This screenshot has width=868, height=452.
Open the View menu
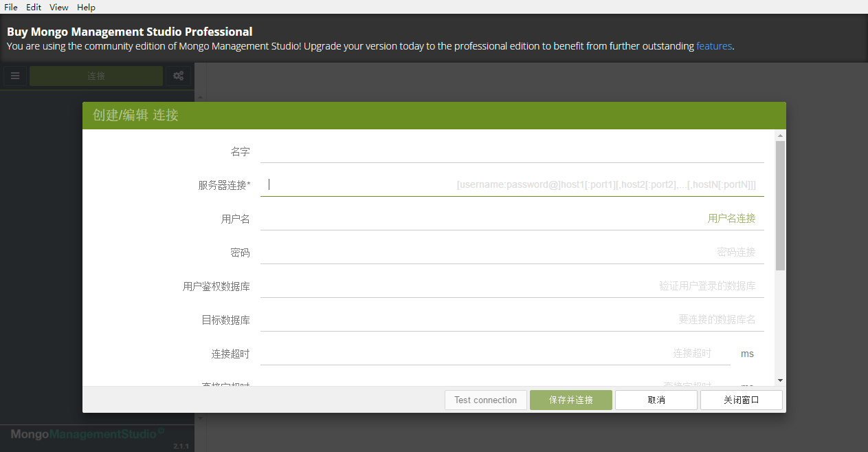point(58,7)
